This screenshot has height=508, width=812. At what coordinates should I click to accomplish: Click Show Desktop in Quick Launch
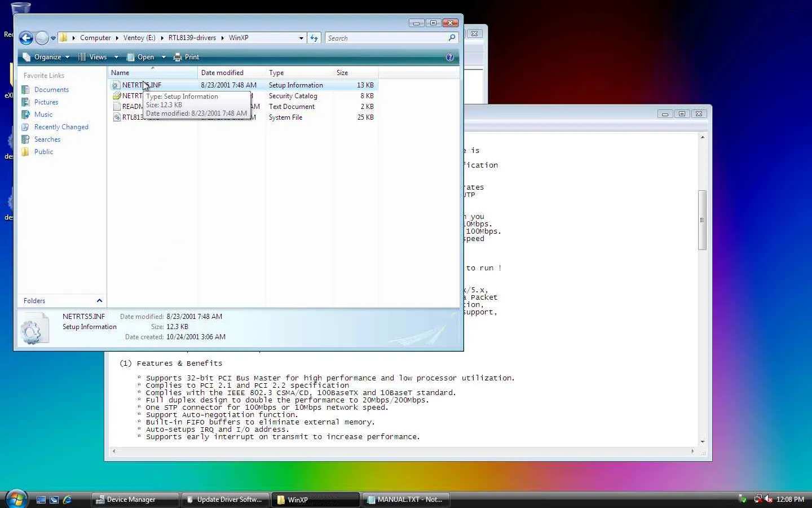pyautogui.click(x=41, y=500)
